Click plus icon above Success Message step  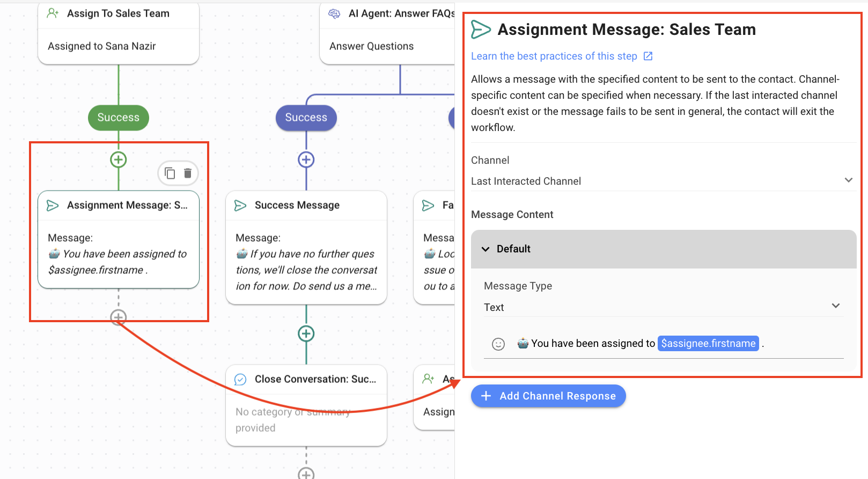coord(306,159)
